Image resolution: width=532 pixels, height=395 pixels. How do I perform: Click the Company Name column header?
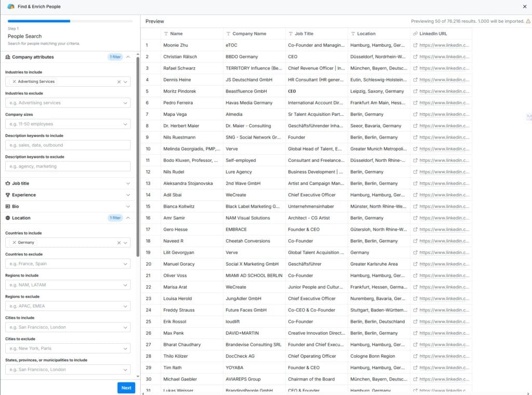254,34
